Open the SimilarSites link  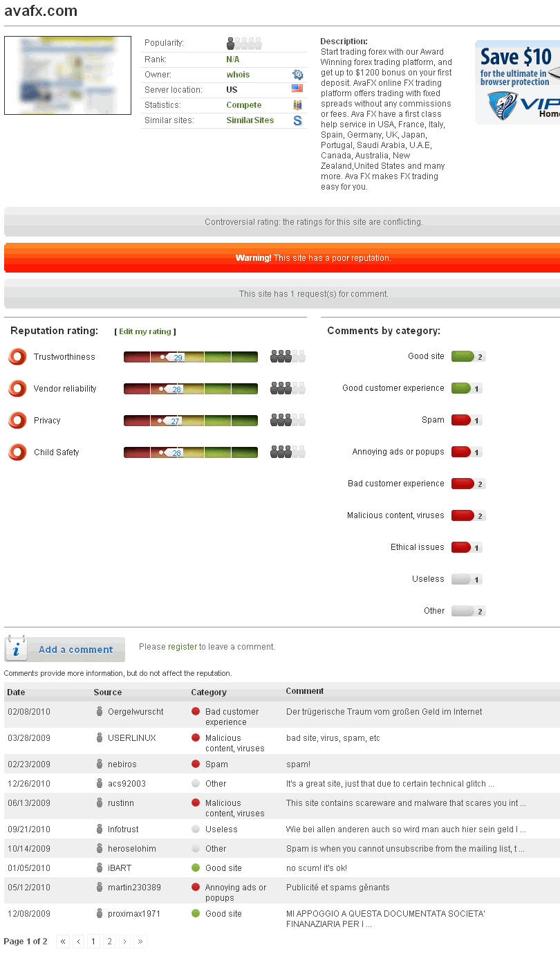250,120
